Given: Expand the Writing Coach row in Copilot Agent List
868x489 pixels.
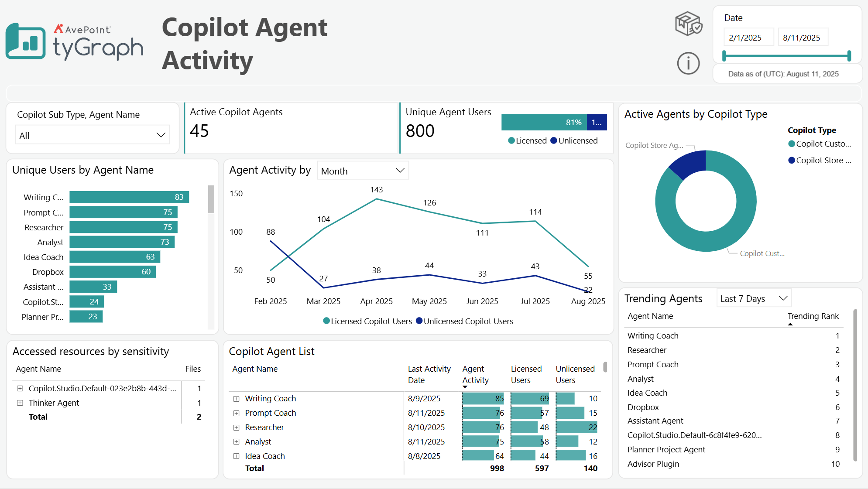Looking at the screenshot, I should coord(236,398).
